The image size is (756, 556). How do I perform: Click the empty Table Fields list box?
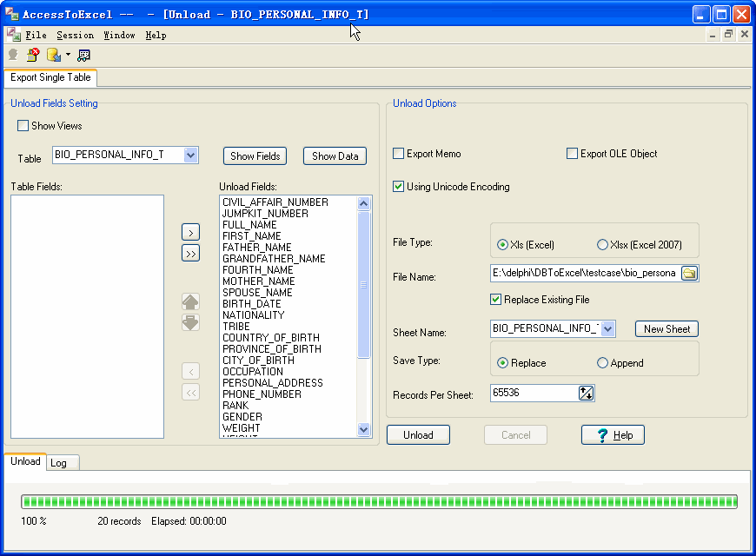click(x=87, y=317)
